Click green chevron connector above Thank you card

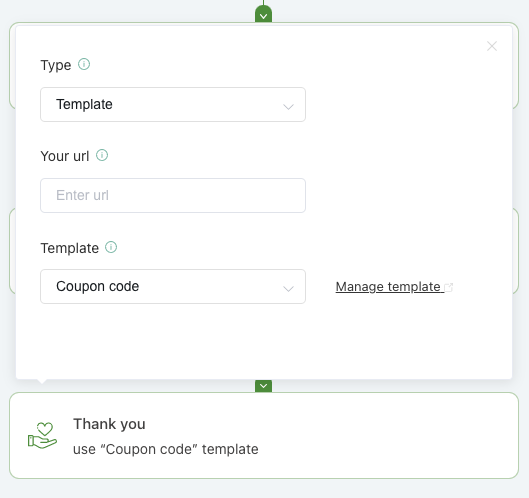tap(263, 386)
